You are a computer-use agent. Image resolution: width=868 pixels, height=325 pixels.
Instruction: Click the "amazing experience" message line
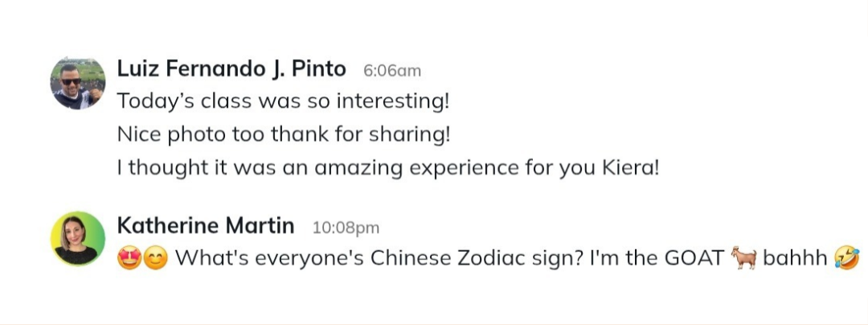(387, 169)
